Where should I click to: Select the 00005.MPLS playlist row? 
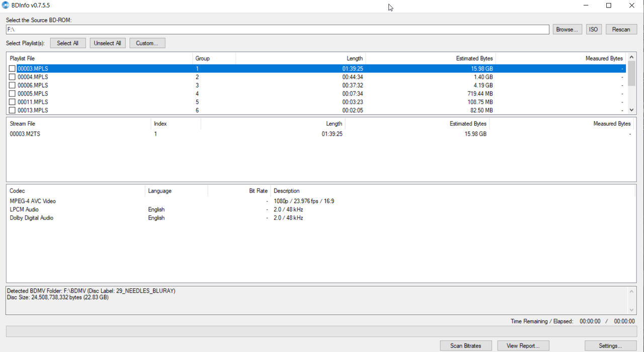coord(317,94)
